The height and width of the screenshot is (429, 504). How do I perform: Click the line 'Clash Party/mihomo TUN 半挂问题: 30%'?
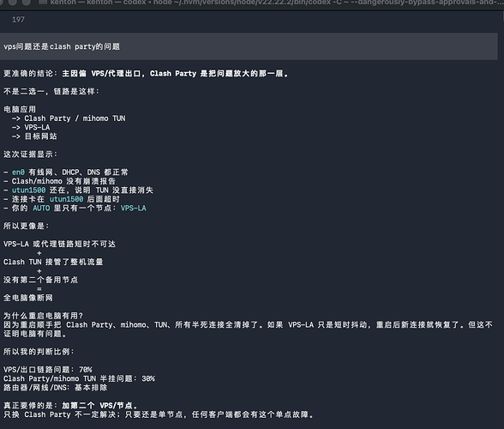79,378
